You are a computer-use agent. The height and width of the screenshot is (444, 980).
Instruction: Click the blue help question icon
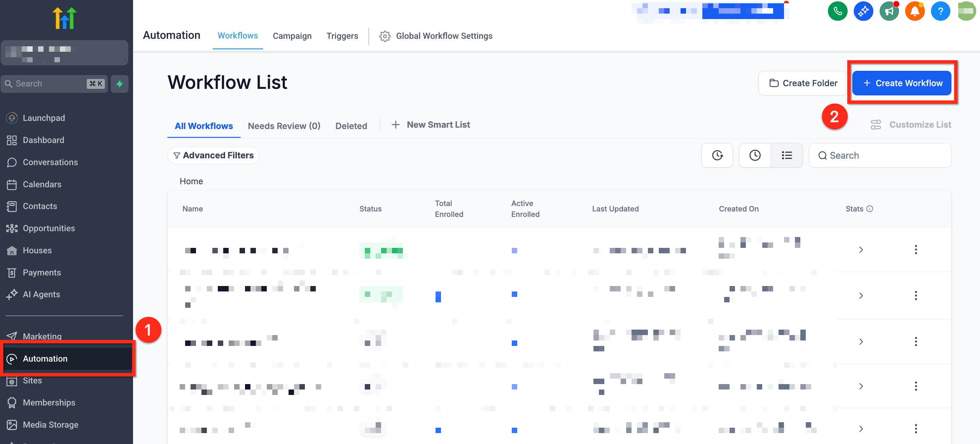pos(940,11)
